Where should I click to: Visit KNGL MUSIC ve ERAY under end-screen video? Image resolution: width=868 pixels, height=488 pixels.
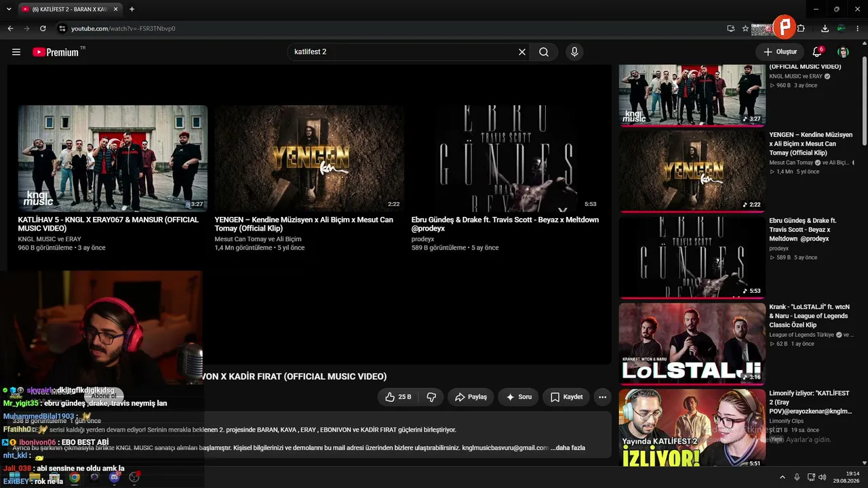pyautogui.click(x=50, y=239)
